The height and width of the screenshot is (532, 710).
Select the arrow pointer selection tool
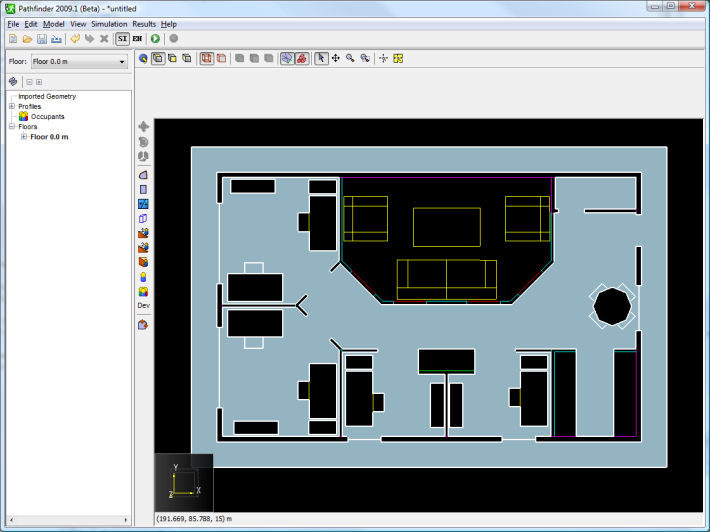coord(321,58)
